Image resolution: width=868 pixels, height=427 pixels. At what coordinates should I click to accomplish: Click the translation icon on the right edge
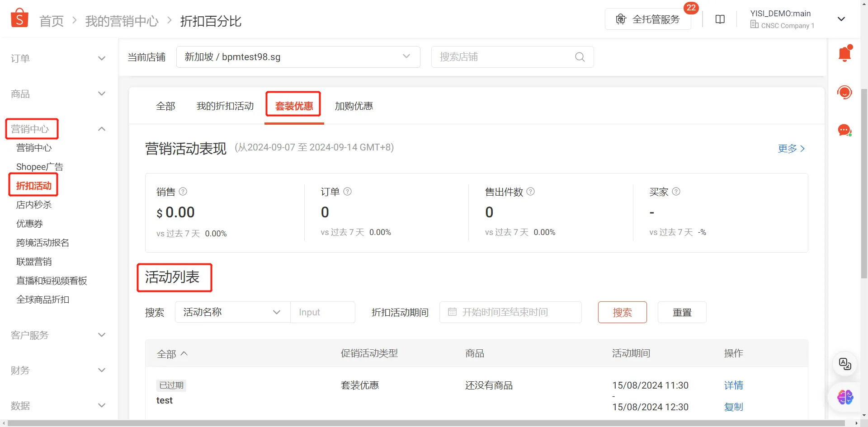pyautogui.click(x=844, y=364)
